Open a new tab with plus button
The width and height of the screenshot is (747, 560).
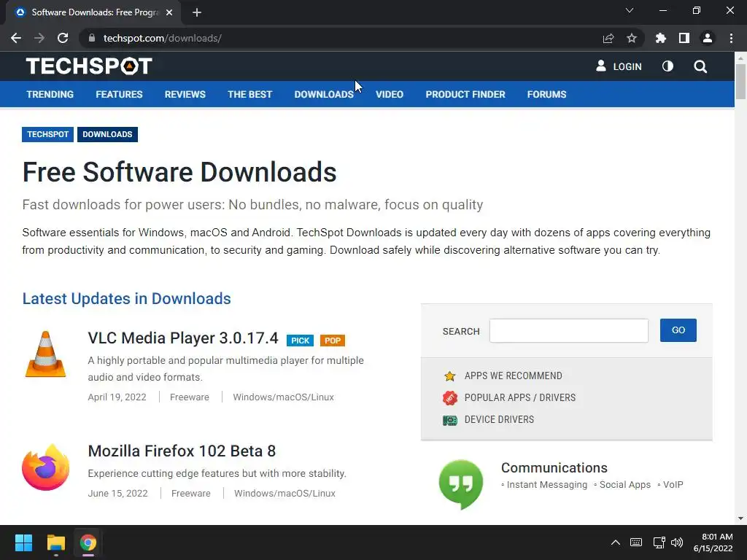point(197,12)
